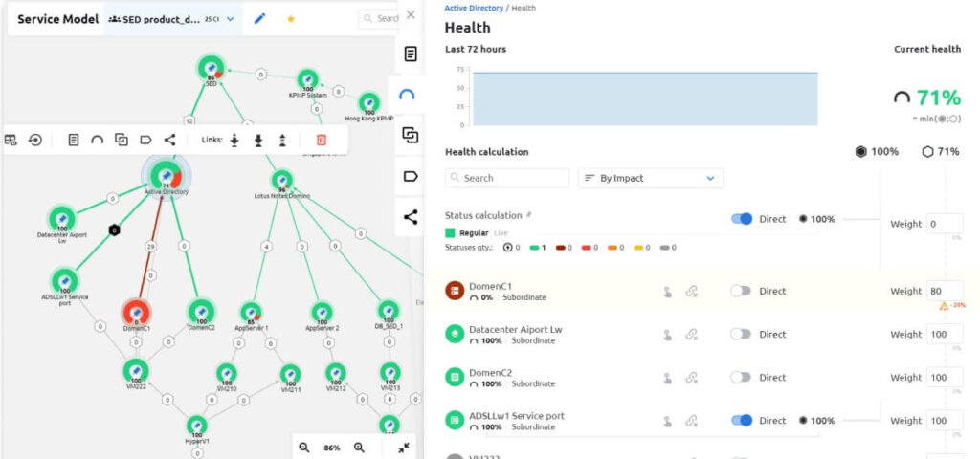Open the tag label sidebar tab

click(410, 176)
